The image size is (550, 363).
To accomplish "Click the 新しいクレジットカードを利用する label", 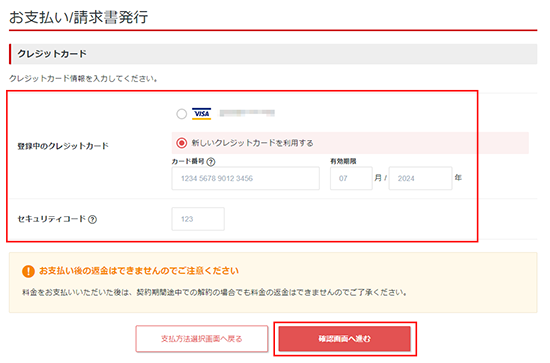I will tap(252, 143).
